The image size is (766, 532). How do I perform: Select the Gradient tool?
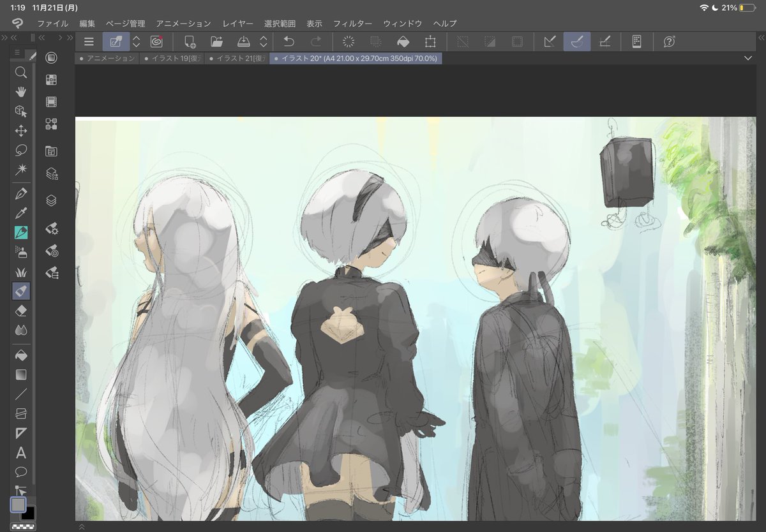21,374
